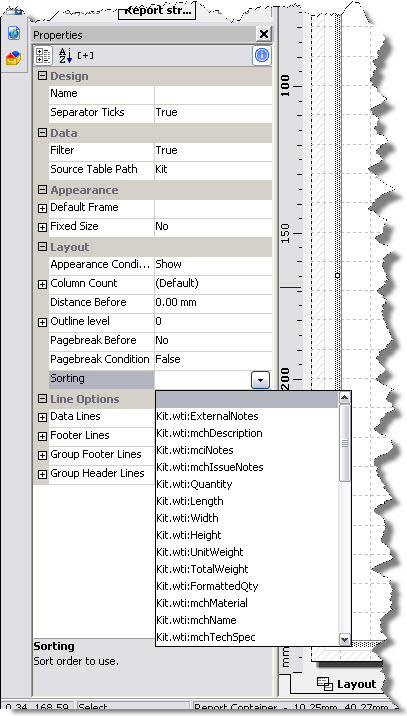Screen dimensions: 407x716
Task: Switch to categorized view icon
Action: pos(43,55)
